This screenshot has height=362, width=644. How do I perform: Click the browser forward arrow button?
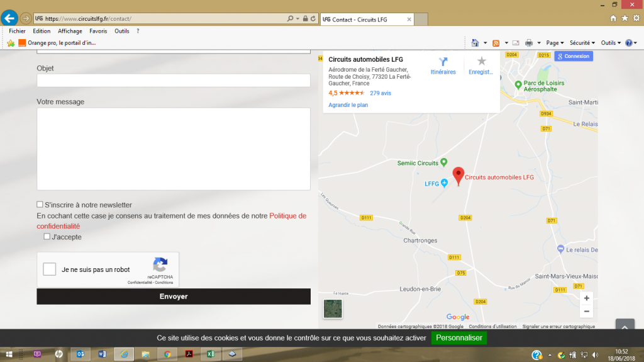pyautogui.click(x=25, y=18)
